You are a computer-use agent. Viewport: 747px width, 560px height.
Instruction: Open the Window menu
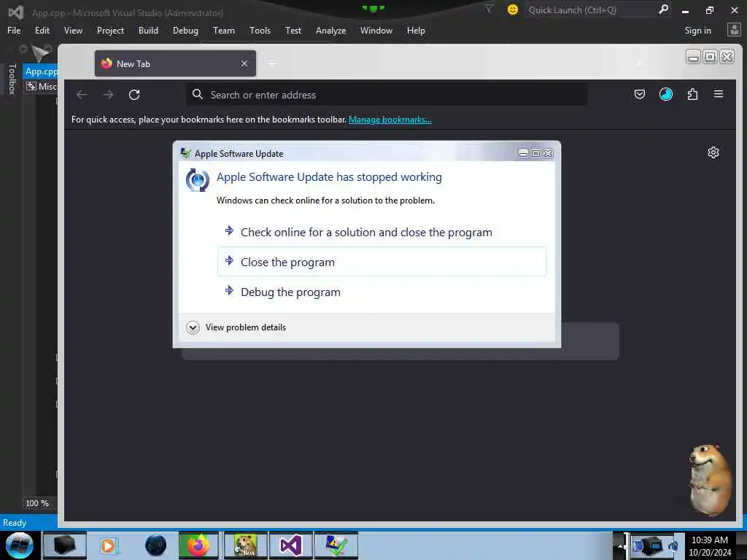tap(376, 31)
